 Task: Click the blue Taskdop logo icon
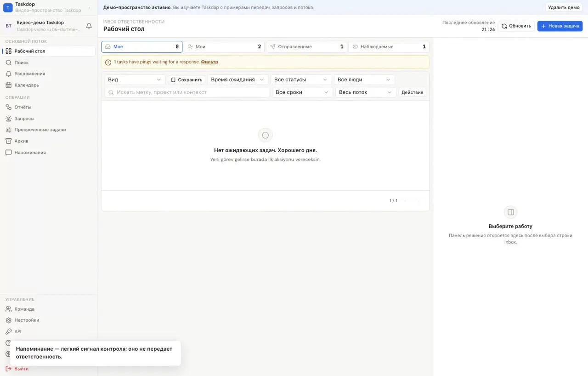coord(8,7)
